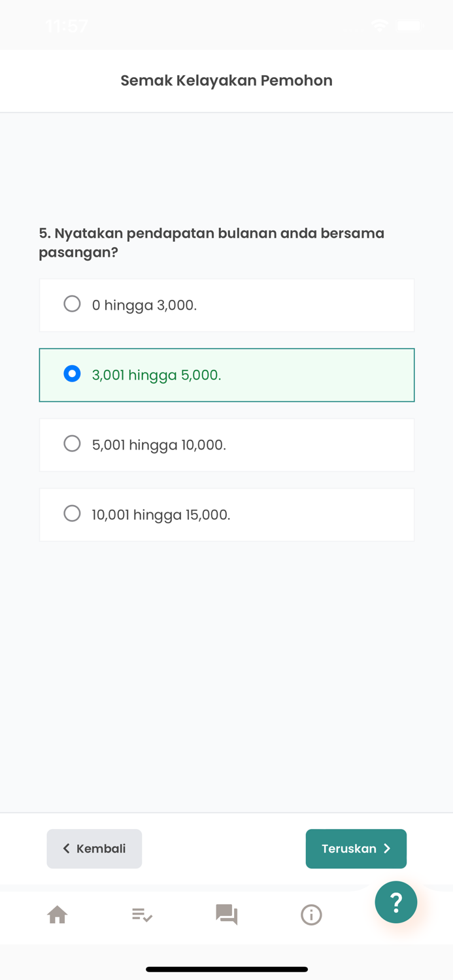Click the selected "3,001 hingga 5,000" radio button

[72, 374]
